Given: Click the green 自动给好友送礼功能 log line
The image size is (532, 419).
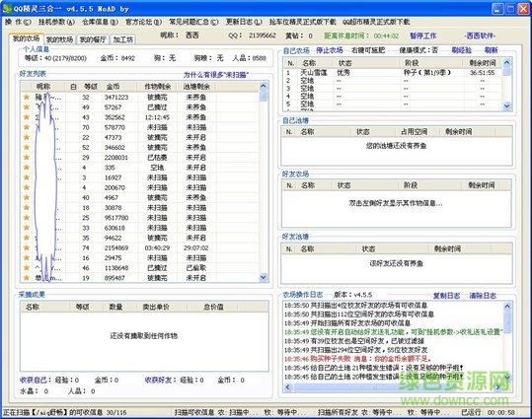Looking at the screenshot, I should [x=393, y=332].
